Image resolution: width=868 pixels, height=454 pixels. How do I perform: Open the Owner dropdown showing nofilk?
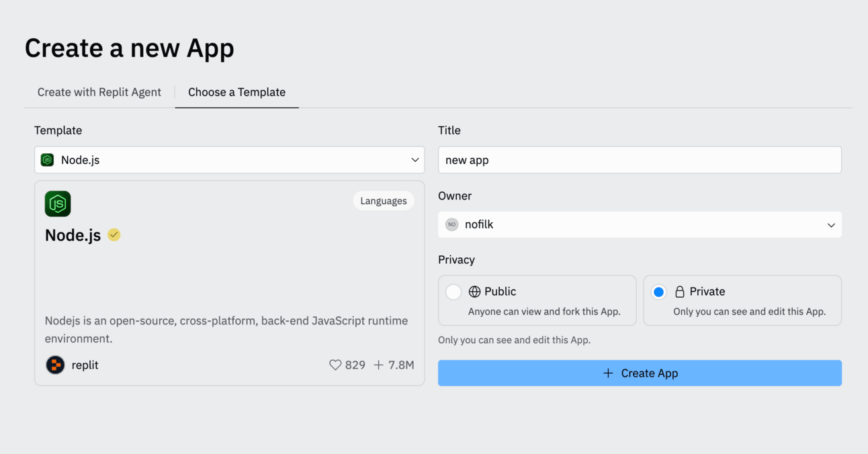[640, 224]
